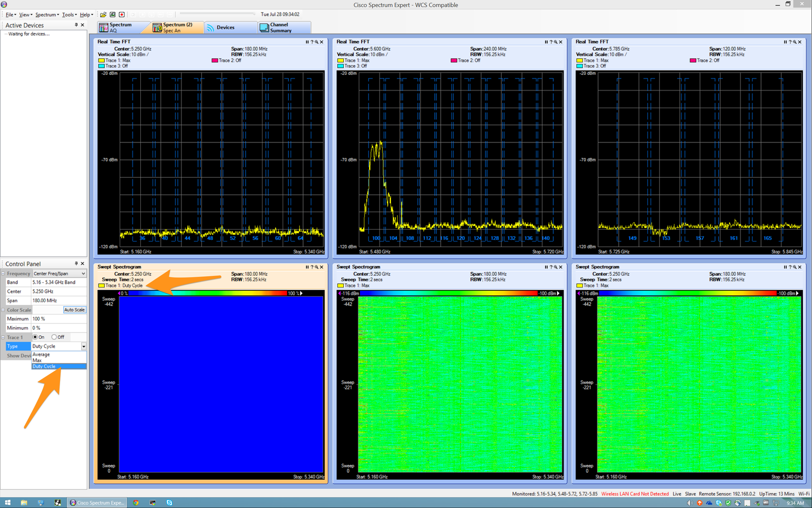
Task: Close the Control Panel pane
Action: pos(82,264)
